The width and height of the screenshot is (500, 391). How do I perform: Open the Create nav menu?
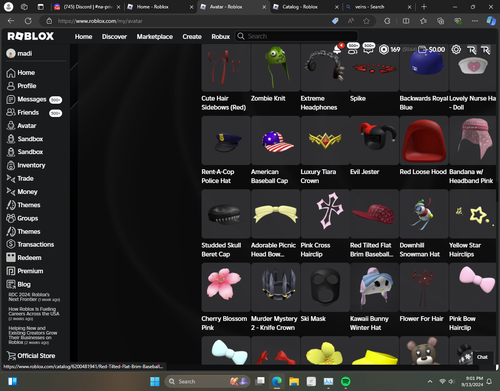click(192, 36)
